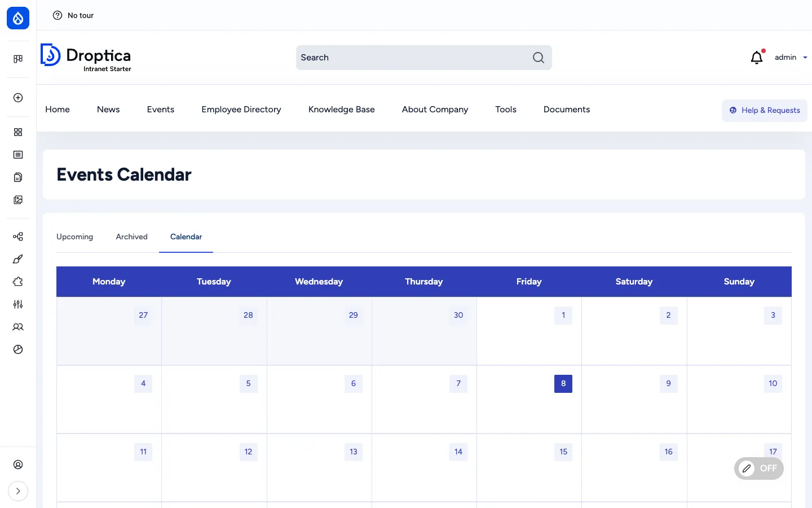Select day 6 in the calendar

(x=354, y=384)
